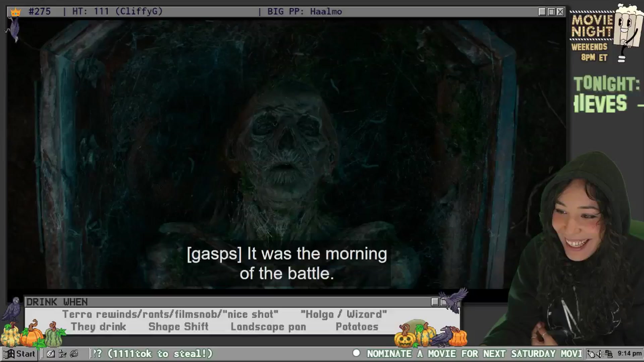Screen dimensions: 644x362
Task: Click the NOMINATE A MOVIE ticker text
Action: (474, 354)
